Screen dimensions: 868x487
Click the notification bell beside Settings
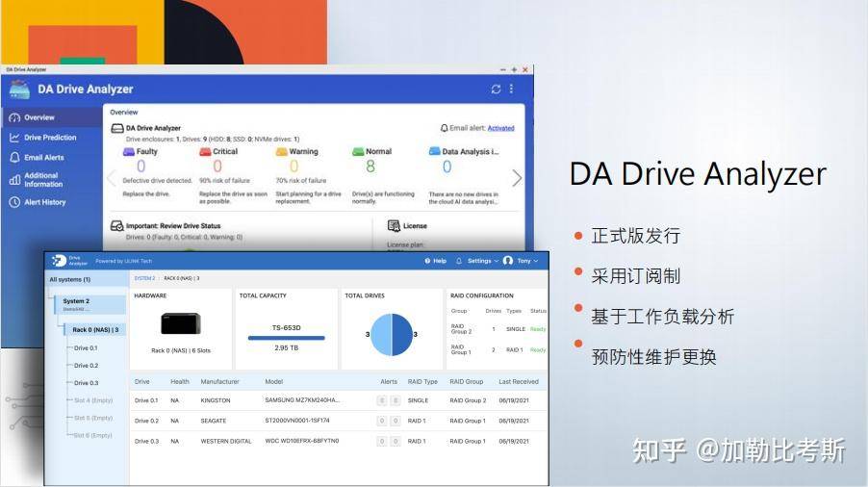coord(458,261)
